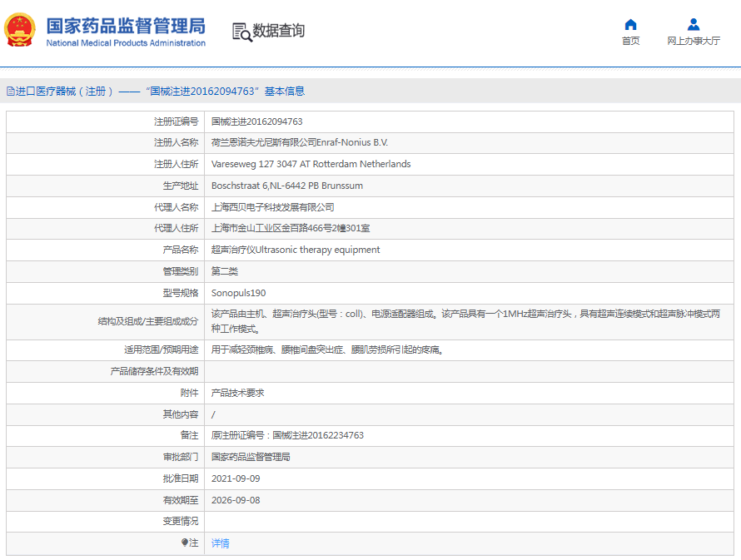Image resolution: width=741 pixels, height=560 pixels.
Task: Click the 网上办事大厅 text label
Action: click(694, 41)
